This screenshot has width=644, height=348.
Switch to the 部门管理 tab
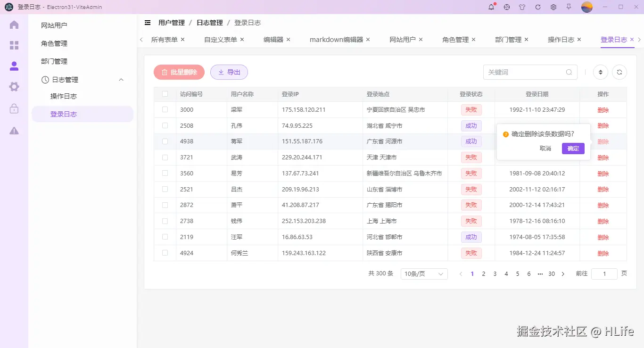[x=508, y=40]
